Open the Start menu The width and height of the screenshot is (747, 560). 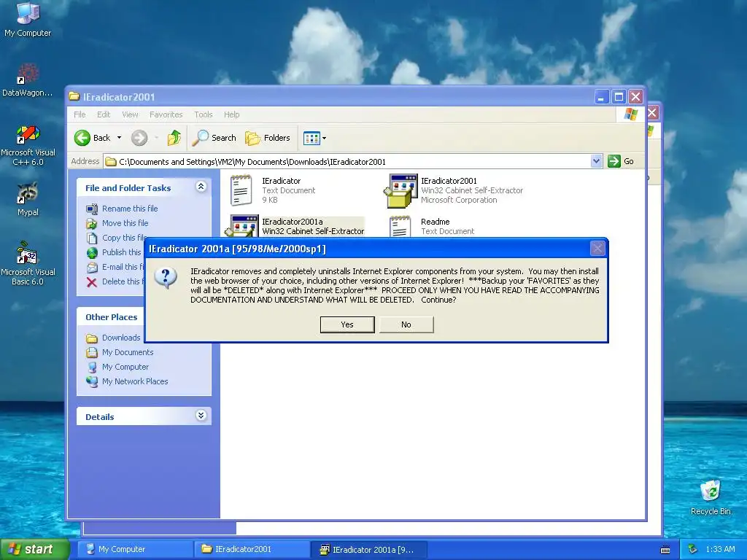pos(34,549)
